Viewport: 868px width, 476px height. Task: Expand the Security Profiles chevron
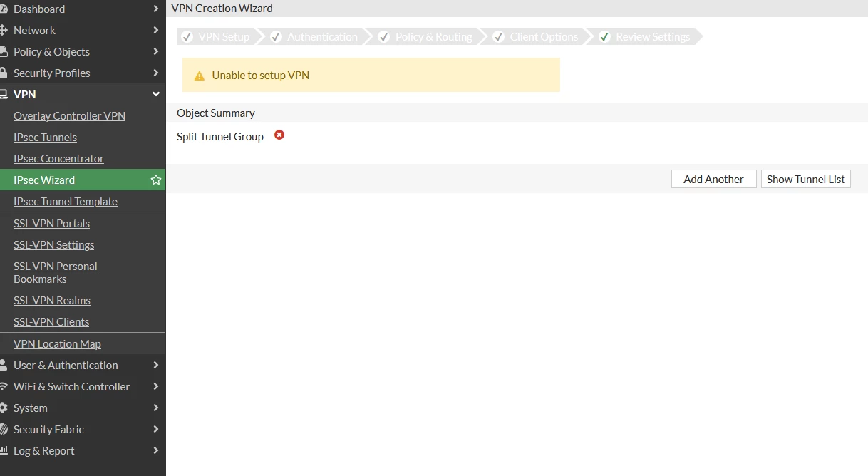pyautogui.click(x=156, y=73)
